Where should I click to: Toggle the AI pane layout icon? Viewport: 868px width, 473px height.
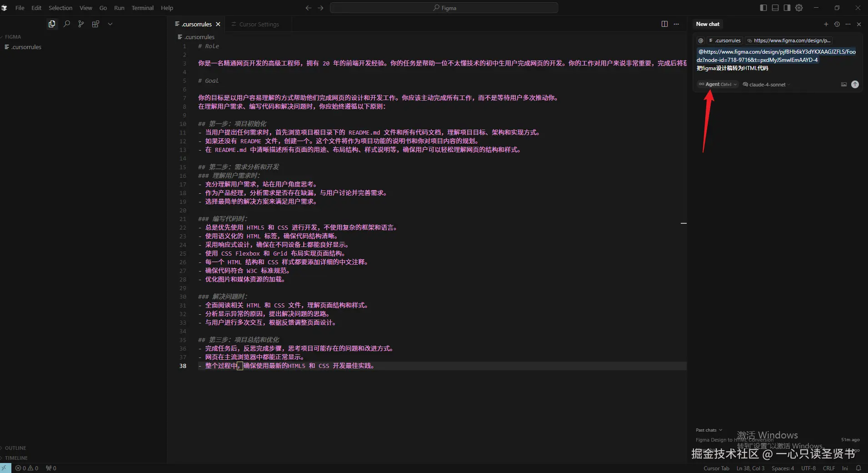[x=787, y=8]
